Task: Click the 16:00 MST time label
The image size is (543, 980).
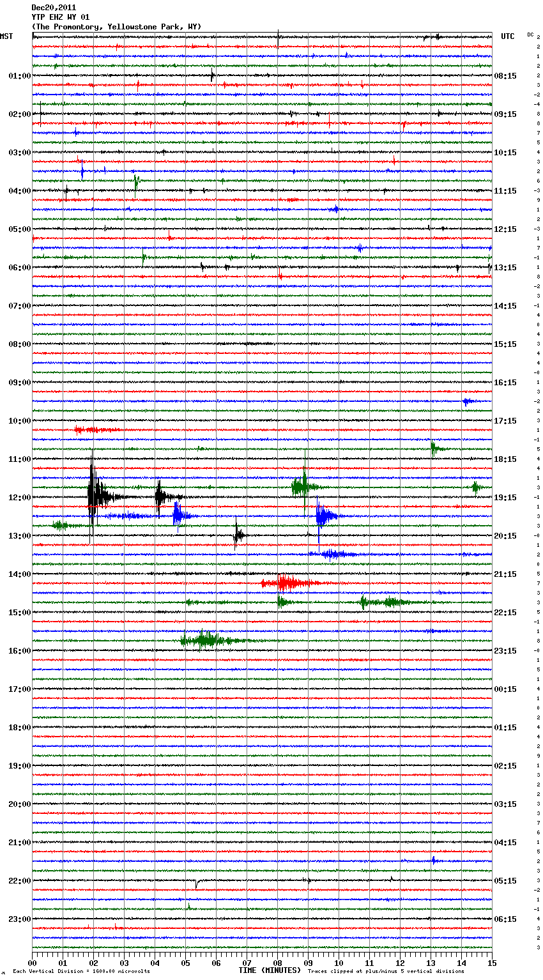Action: 20,651
